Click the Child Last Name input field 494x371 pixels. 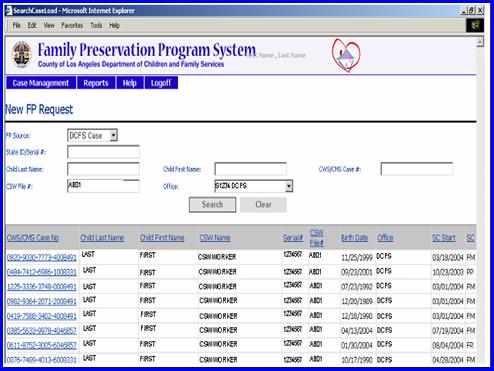coord(103,169)
